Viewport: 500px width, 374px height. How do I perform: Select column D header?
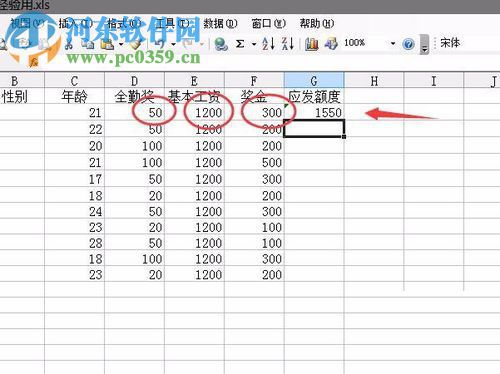(134, 81)
